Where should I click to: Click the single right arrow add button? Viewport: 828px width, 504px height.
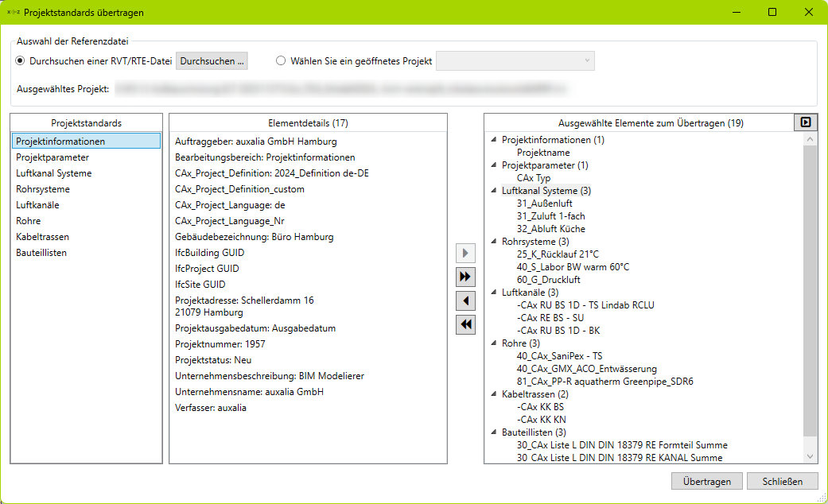[x=466, y=254]
